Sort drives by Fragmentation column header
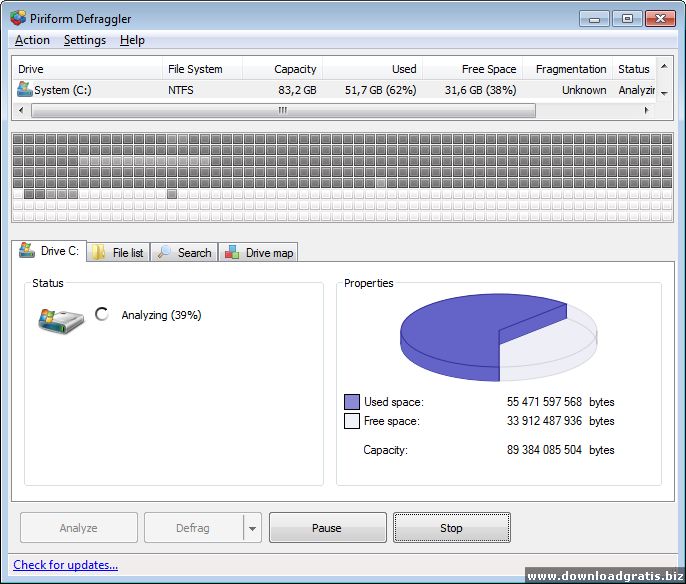Image resolution: width=686 pixels, height=584 pixels. (x=570, y=69)
